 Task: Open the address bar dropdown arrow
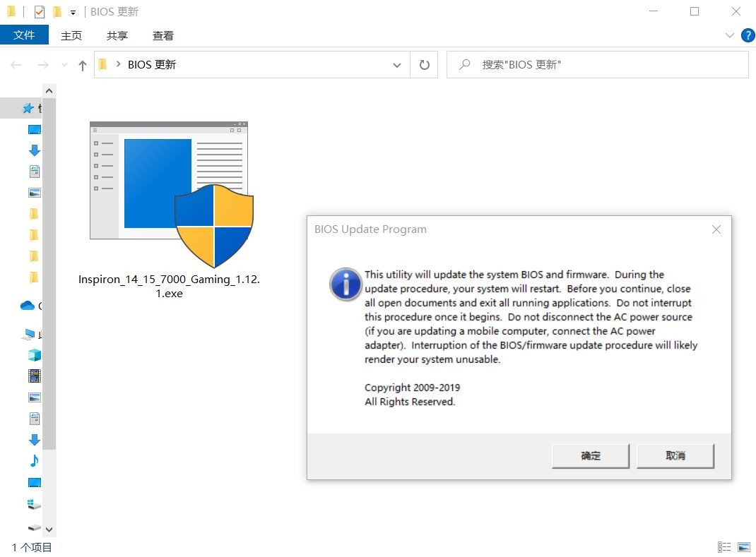[397, 64]
